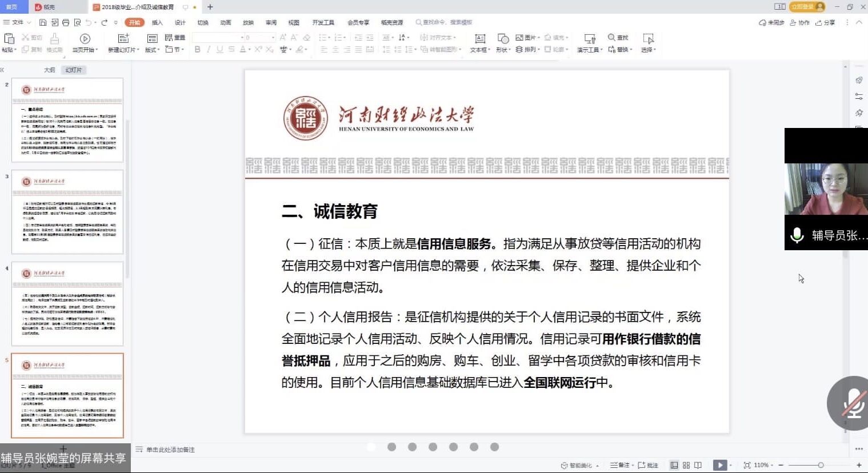Open the zoom percentage 110% dropdown
The width and height of the screenshot is (868, 473).
coord(763,465)
